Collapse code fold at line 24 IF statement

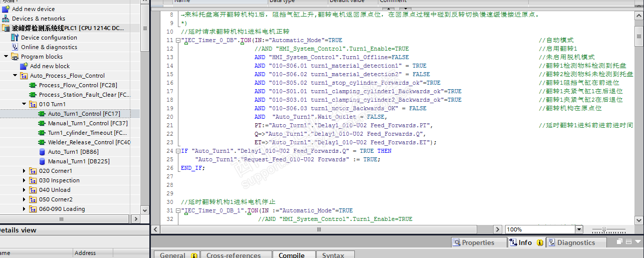click(178, 151)
